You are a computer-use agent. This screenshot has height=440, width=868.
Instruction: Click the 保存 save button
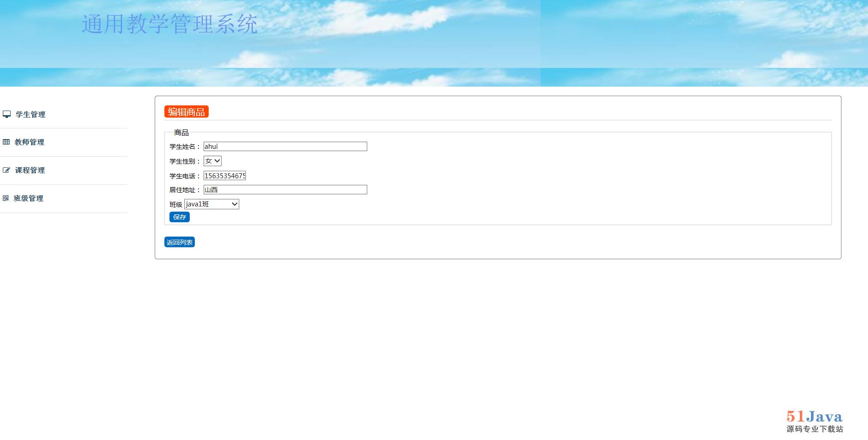pos(180,217)
